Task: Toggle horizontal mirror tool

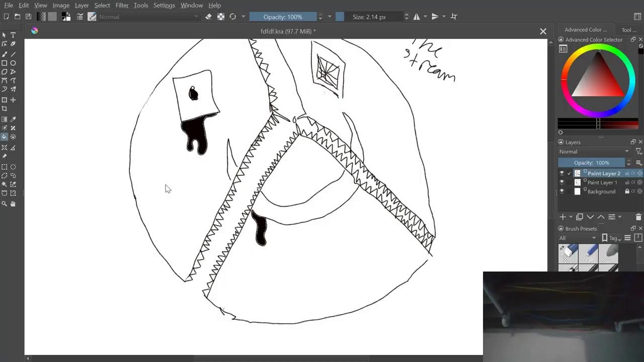Action: 417,17
